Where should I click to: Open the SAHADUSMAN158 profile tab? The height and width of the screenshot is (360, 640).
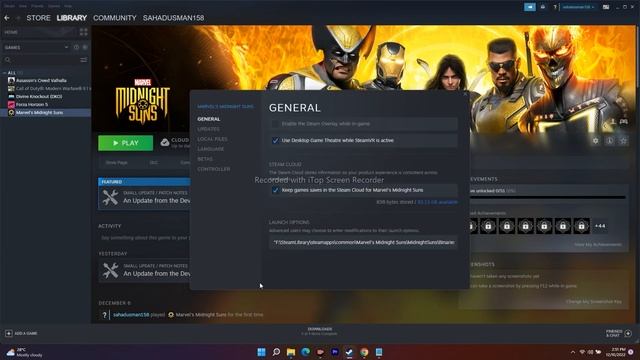pyautogui.click(x=173, y=18)
